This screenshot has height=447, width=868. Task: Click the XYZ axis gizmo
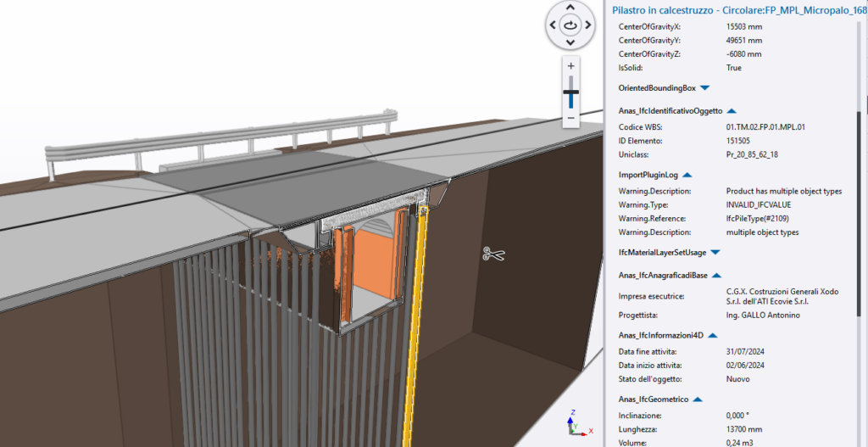[x=574, y=423]
